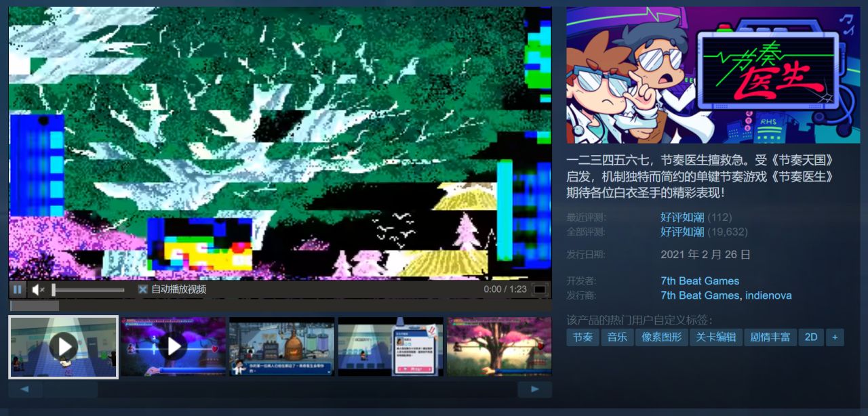Open developer 7th Beat Games link

pos(700,280)
